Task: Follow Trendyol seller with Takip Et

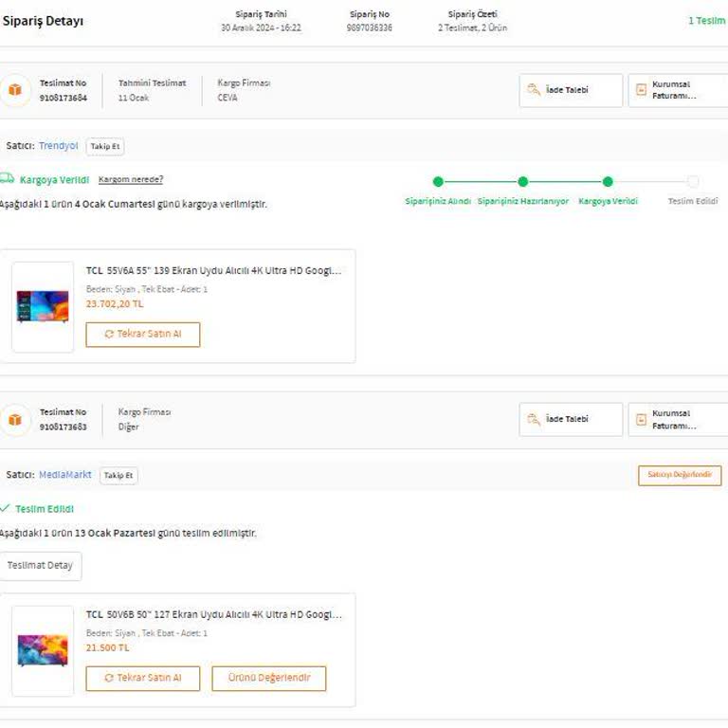Action: point(105,146)
